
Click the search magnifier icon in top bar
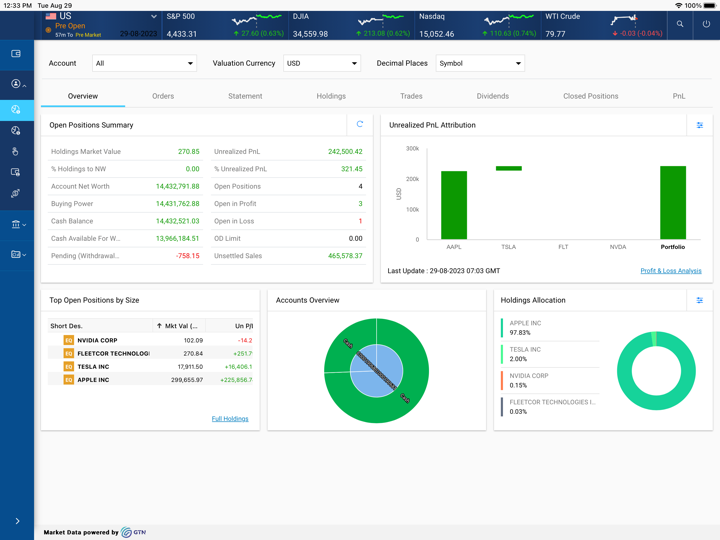(680, 24)
